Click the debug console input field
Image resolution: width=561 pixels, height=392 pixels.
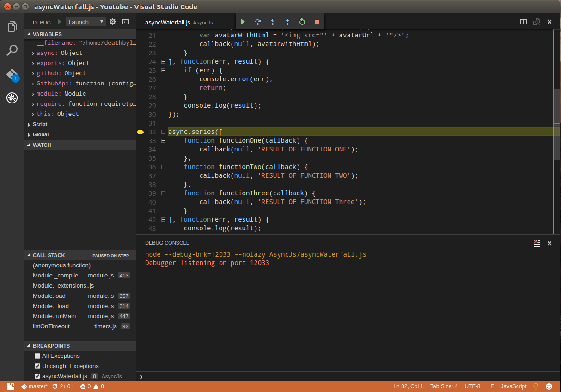pos(349,377)
